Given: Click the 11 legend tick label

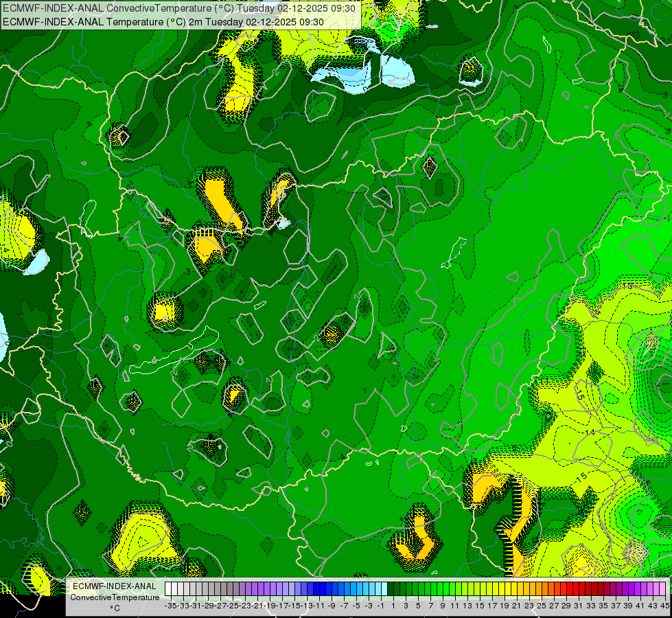Looking at the screenshot, I should (x=454, y=606).
